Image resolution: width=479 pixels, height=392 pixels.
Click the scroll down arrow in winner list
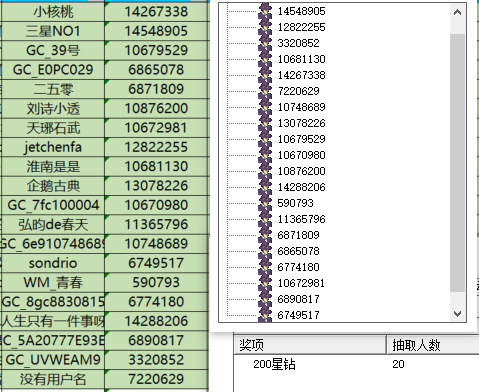point(458,314)
